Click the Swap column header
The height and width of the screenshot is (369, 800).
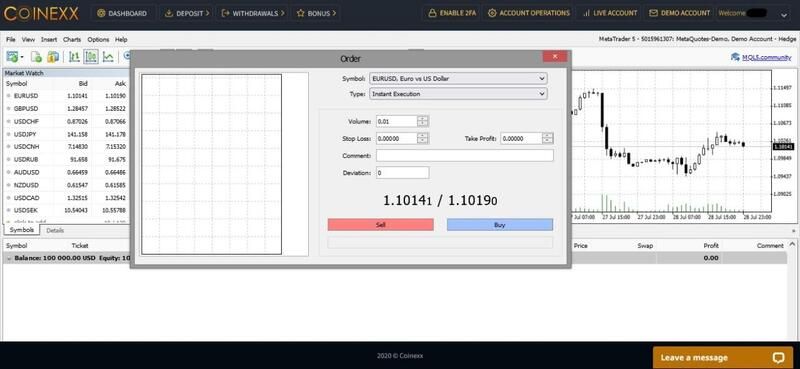(x=645, y=245)
